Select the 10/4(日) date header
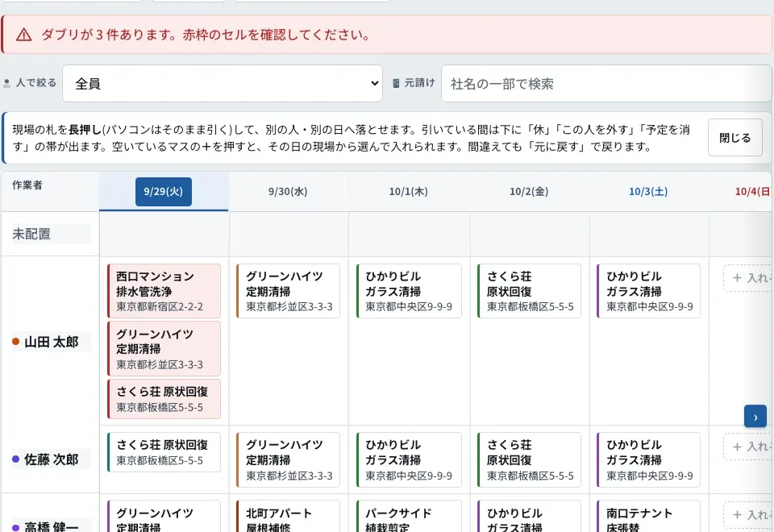 pos(753,192)
